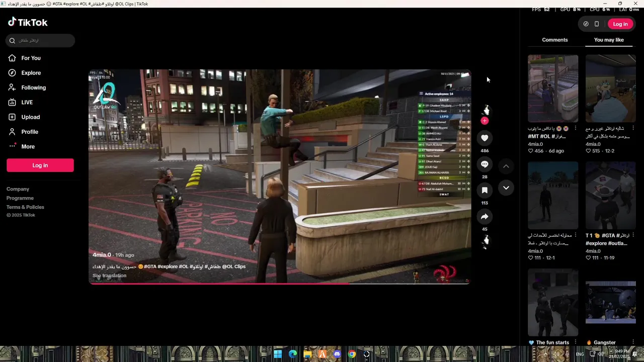Screen dimensions: 644x362
Task: Click the phone Get app icon
Action: tap(597, 24)
